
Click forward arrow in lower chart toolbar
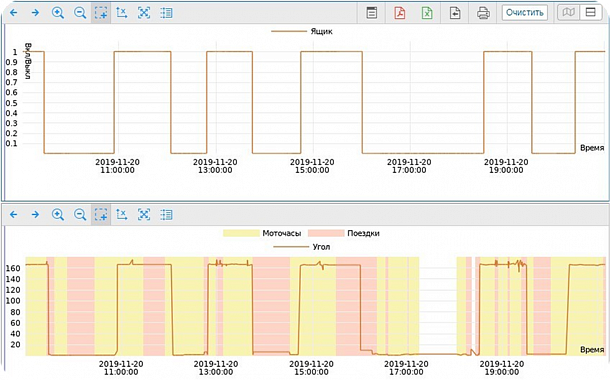(x=35, y=214)
